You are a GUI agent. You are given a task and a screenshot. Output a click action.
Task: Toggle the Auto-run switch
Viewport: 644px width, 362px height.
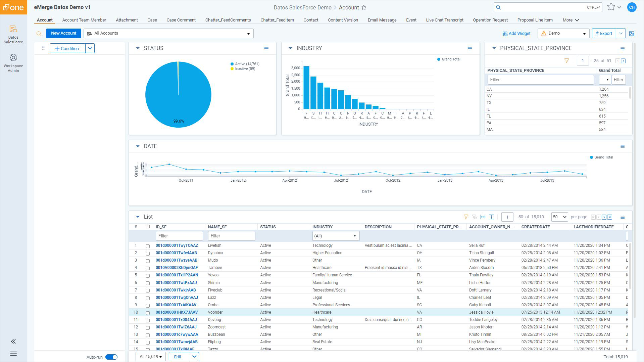point(111,357)
